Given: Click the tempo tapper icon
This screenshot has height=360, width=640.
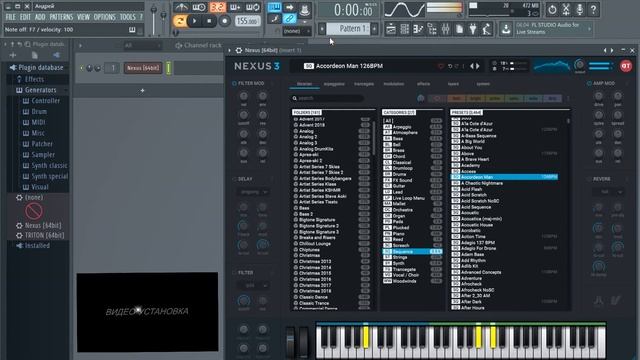Looking at the screenshot, I should click(487, 29).
